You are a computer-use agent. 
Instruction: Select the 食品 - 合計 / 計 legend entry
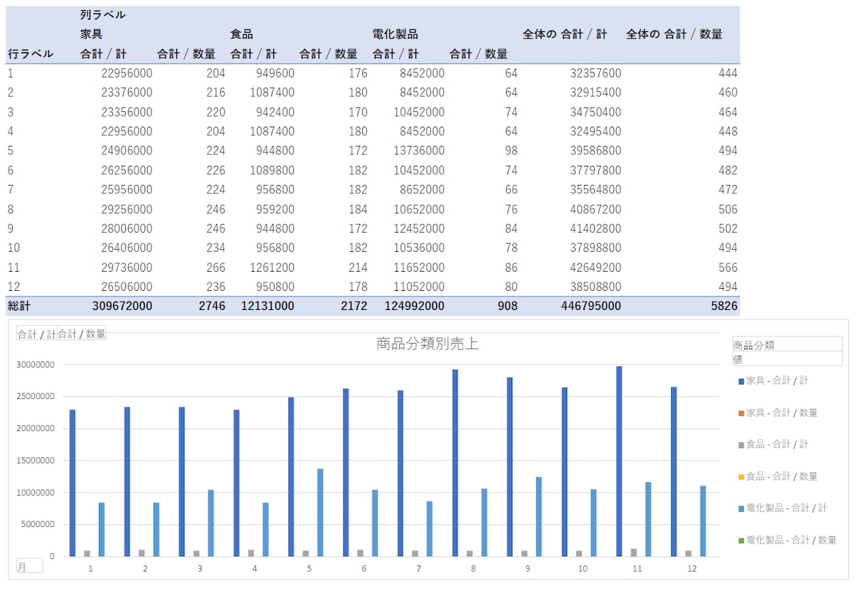coord(774,445)
